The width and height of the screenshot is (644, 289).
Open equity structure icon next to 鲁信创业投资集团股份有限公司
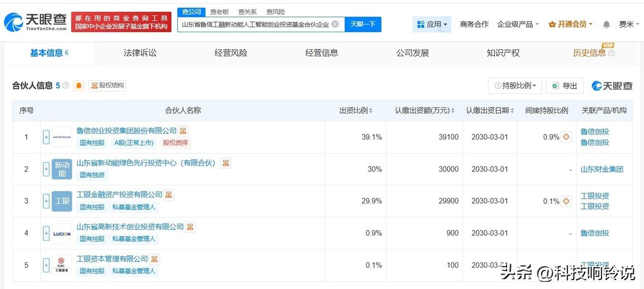coord(183,131)
